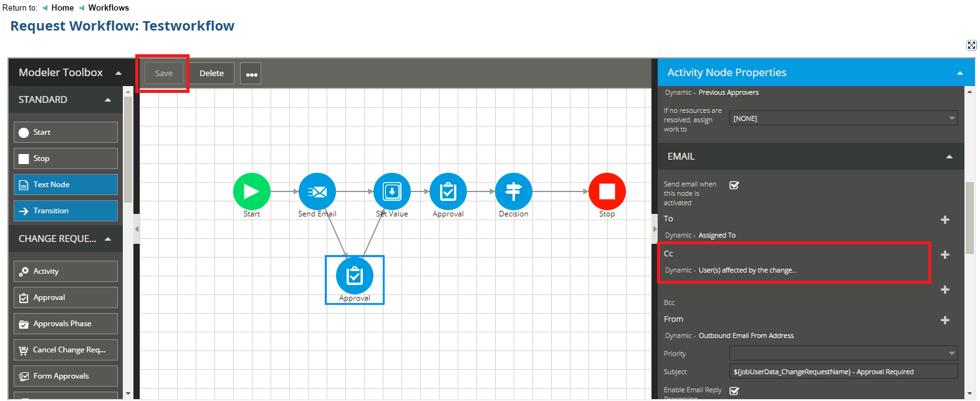Screen dimensions: 980x401
Task: Collapse the EMAIL properties section
Action: (x=949, y=157)
